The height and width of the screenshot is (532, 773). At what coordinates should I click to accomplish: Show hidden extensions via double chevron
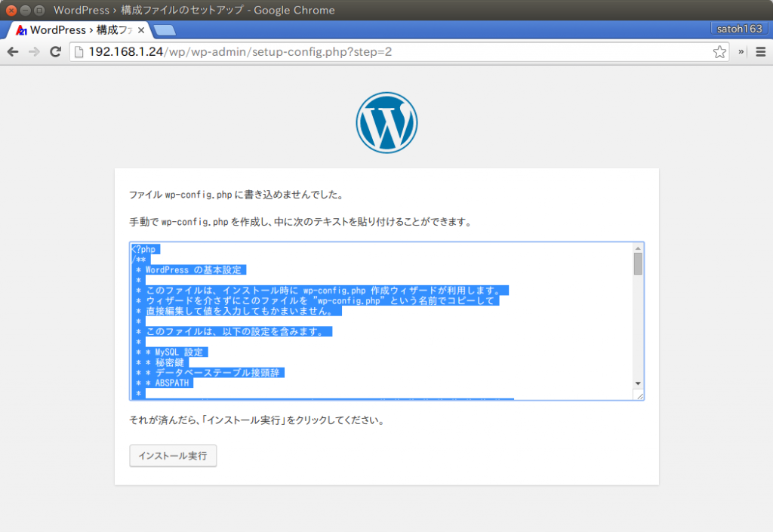coord(741,52)
